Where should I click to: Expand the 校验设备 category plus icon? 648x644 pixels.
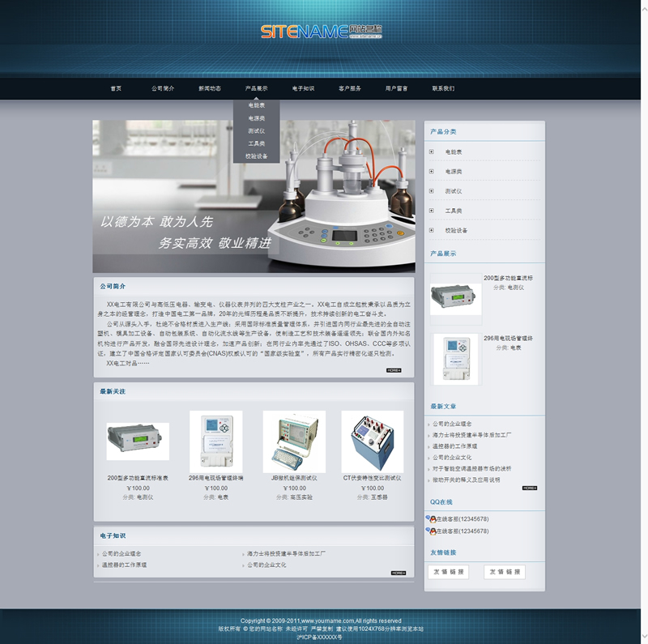click(431, 230)
